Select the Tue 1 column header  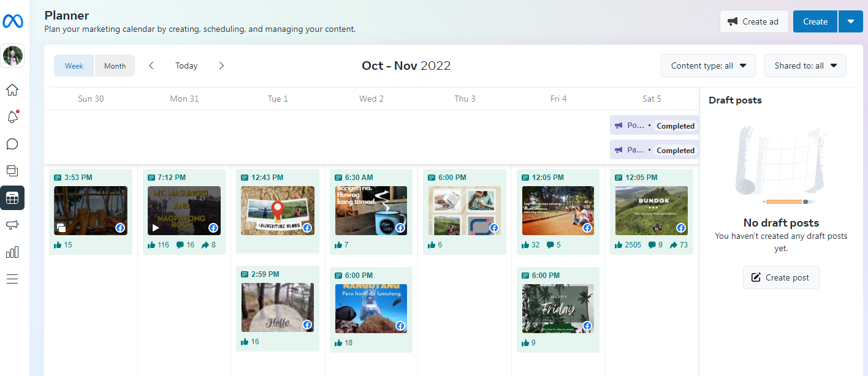click(278, 99)
